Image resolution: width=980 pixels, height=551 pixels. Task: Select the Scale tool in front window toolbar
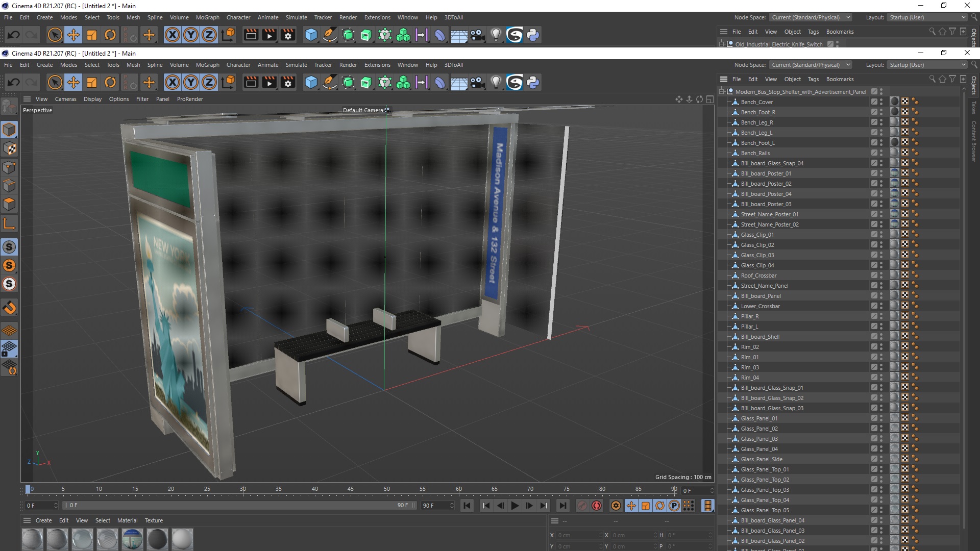(92, 82)
